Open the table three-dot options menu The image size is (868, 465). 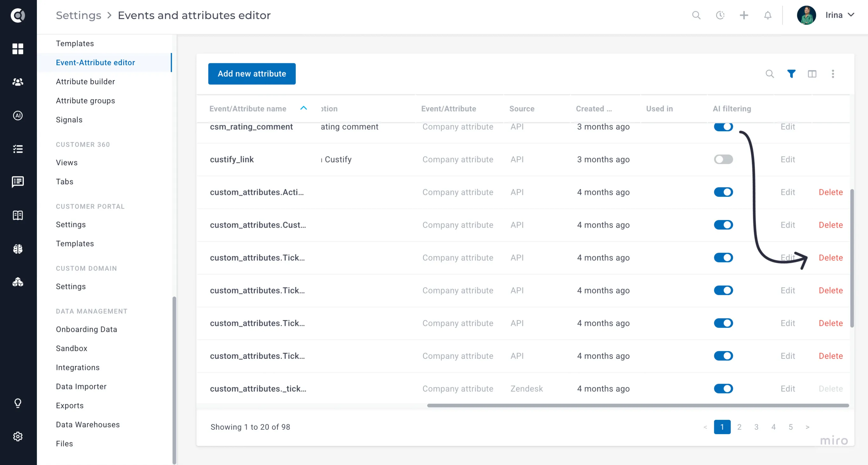click(x=833, y=74)
